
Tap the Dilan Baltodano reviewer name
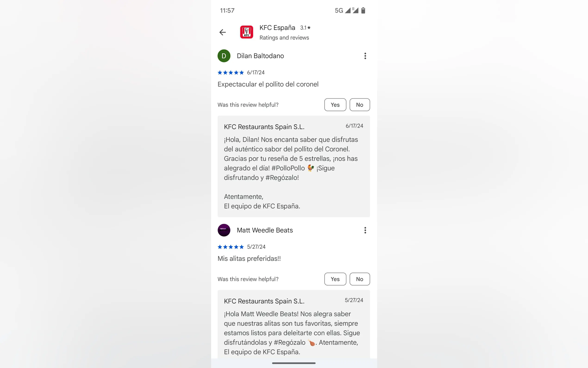click(x=260, y=56)
